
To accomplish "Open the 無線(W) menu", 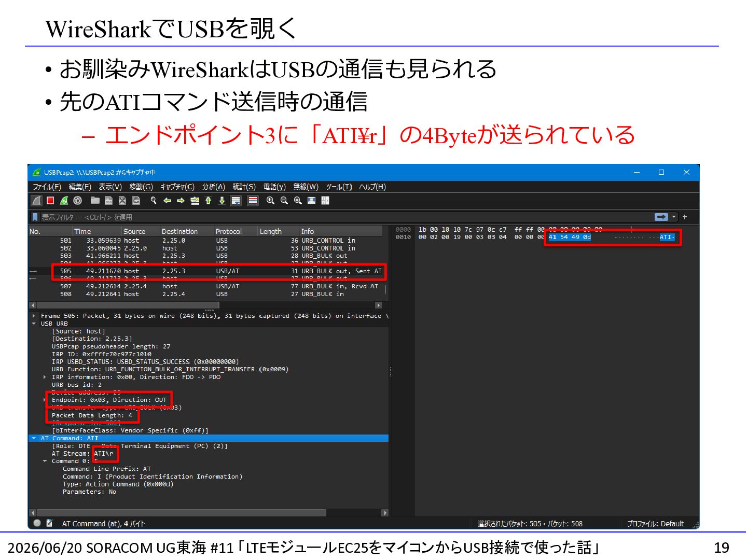I will pos(306,187).
